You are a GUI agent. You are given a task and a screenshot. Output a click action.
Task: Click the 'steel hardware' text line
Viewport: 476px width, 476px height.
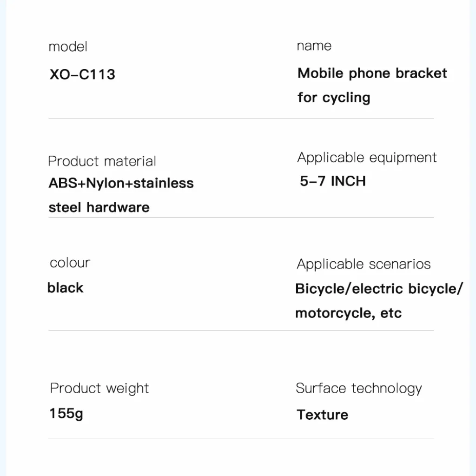(x=99, y=207)
